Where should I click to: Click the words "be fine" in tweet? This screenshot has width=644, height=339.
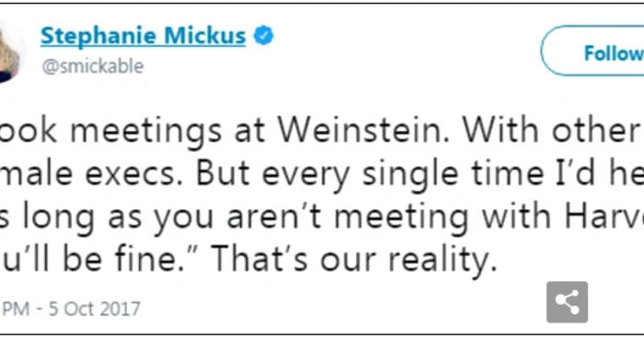122,259
